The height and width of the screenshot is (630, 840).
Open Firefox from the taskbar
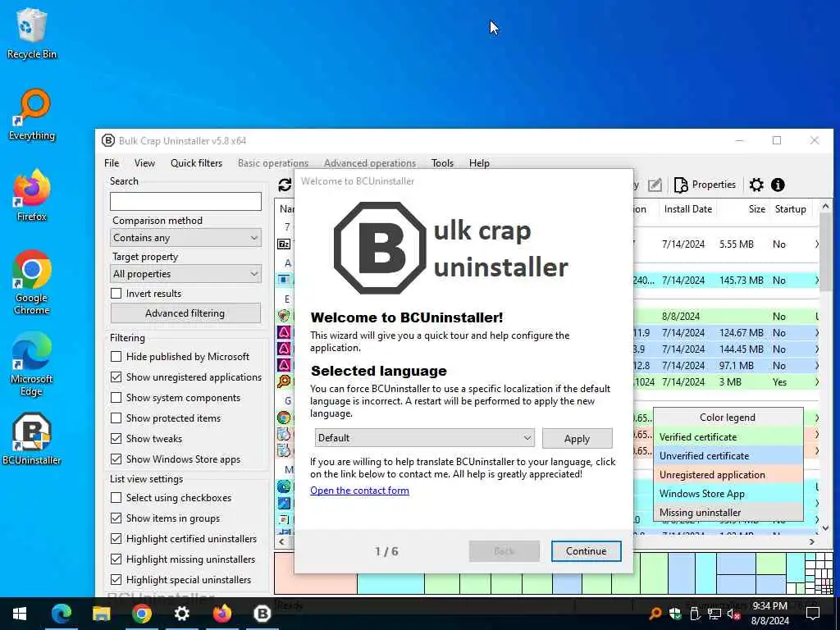(x=221, y=614)
